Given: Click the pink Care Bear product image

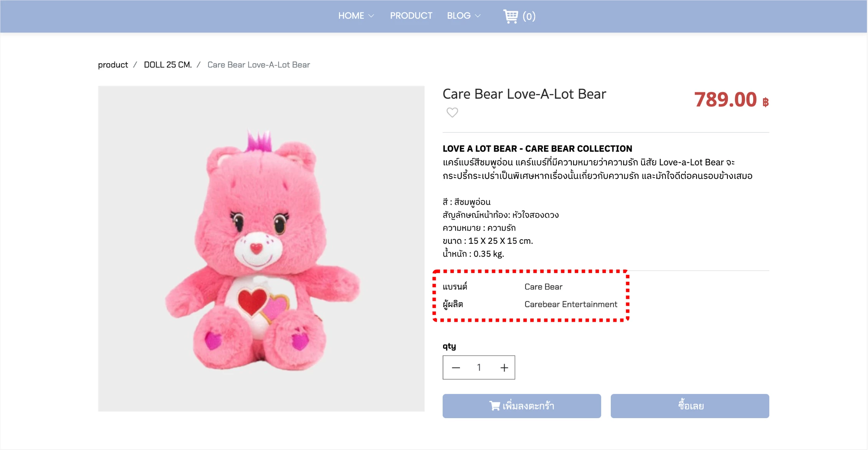Looking at the screenshot, I should 261,249.
